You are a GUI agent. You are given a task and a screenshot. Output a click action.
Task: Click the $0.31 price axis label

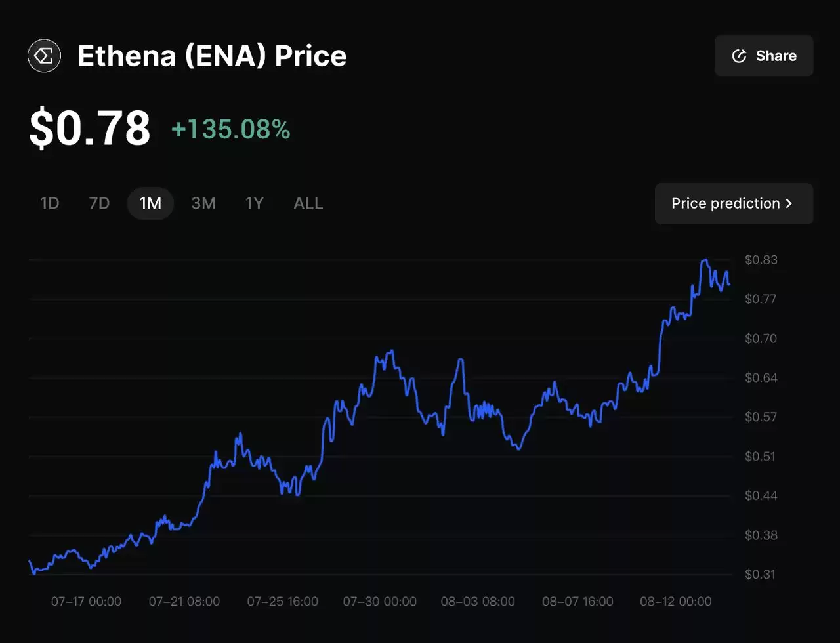click(x=761, y=573)
